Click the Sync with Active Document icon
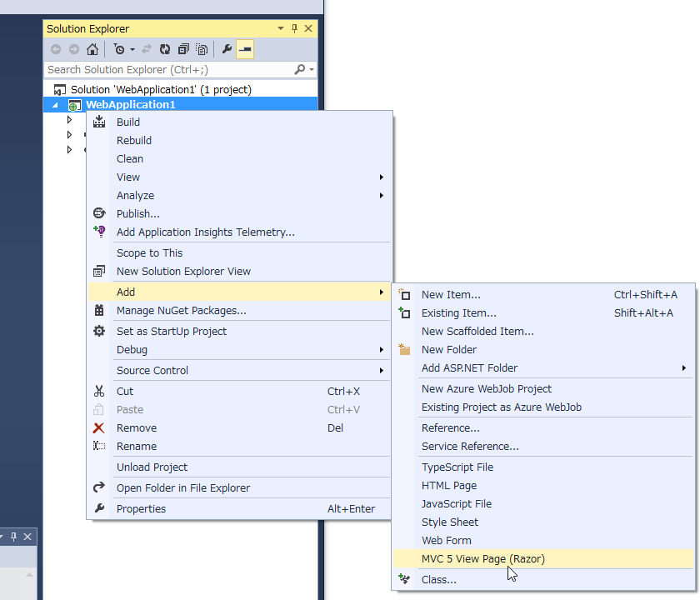Screen dimensions: 700x600 click(x=147, y=49)
